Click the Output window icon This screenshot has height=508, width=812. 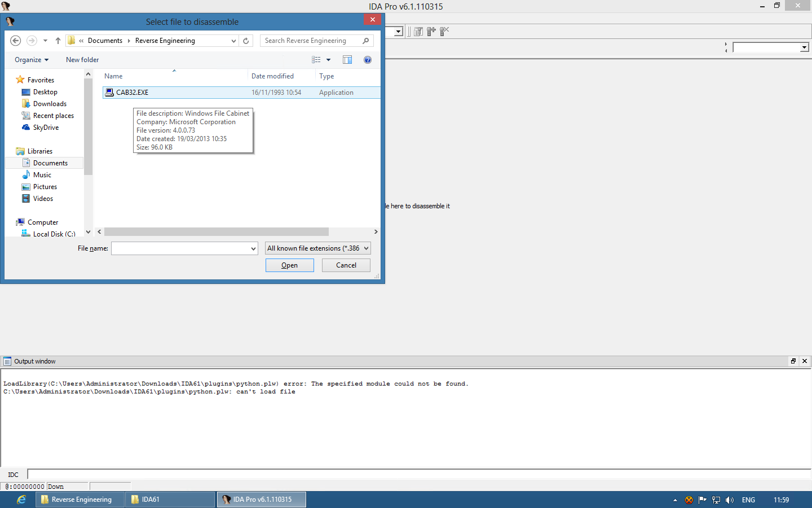(7, 361)
